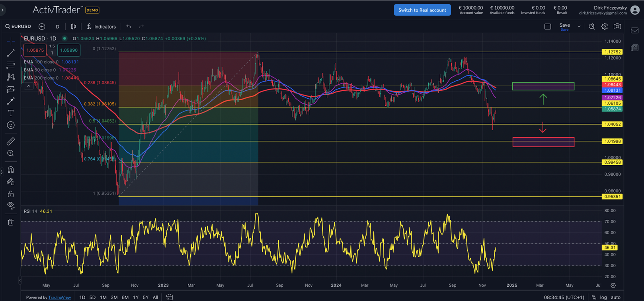Toggle log scale on price axis
Viewport: 644px width, 301px height.
click(603, 297)
